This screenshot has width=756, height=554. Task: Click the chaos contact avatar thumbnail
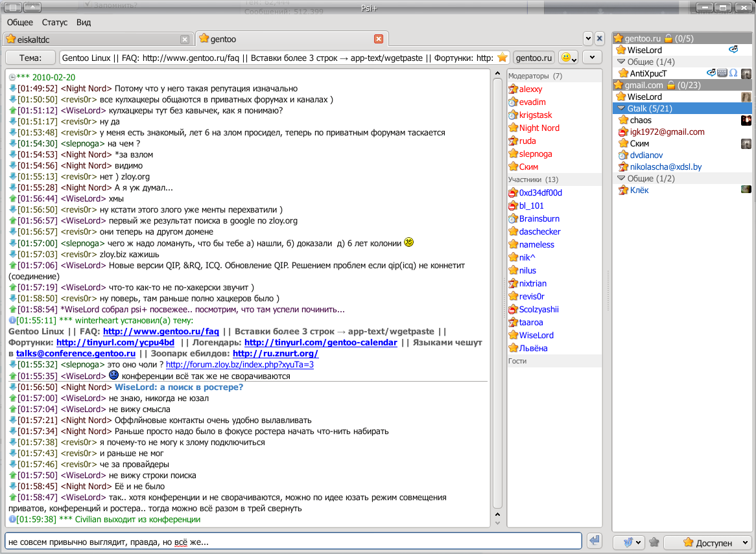pyautogui.click(x=746, y=120)
